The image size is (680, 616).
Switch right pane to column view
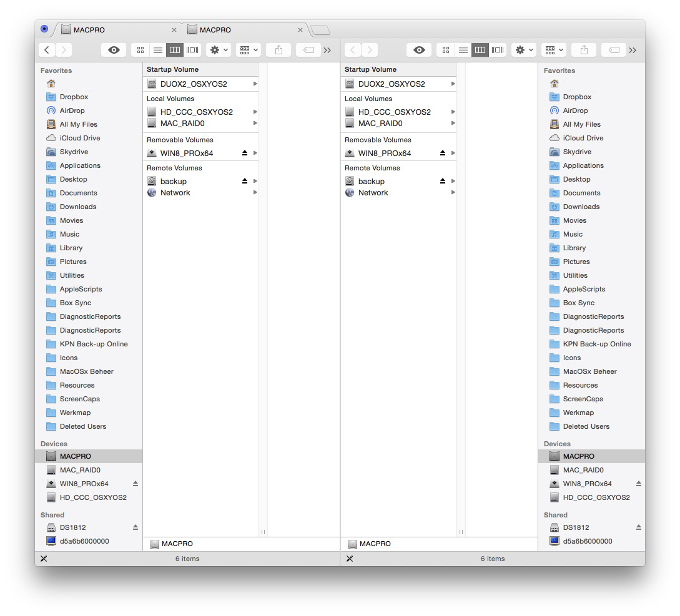click(480, 51)
